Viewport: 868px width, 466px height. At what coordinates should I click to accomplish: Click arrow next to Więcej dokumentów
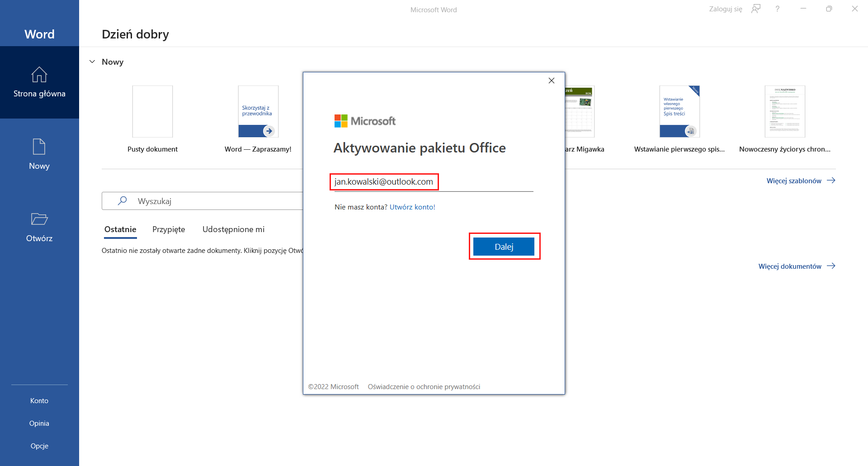831,266
